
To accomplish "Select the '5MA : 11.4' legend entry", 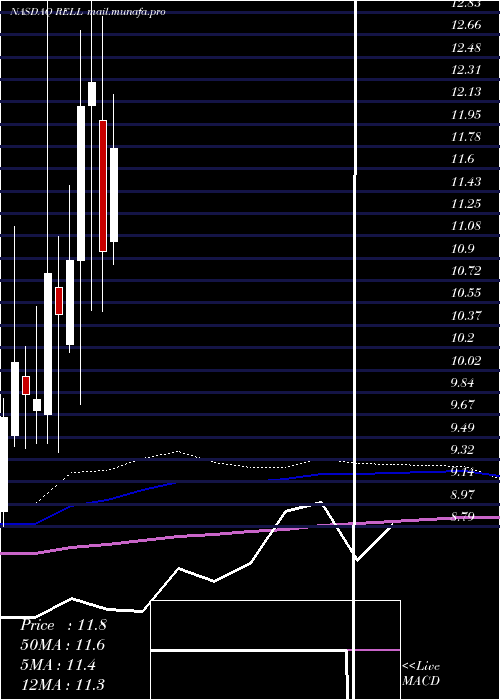I will click(x=58, y=665).
